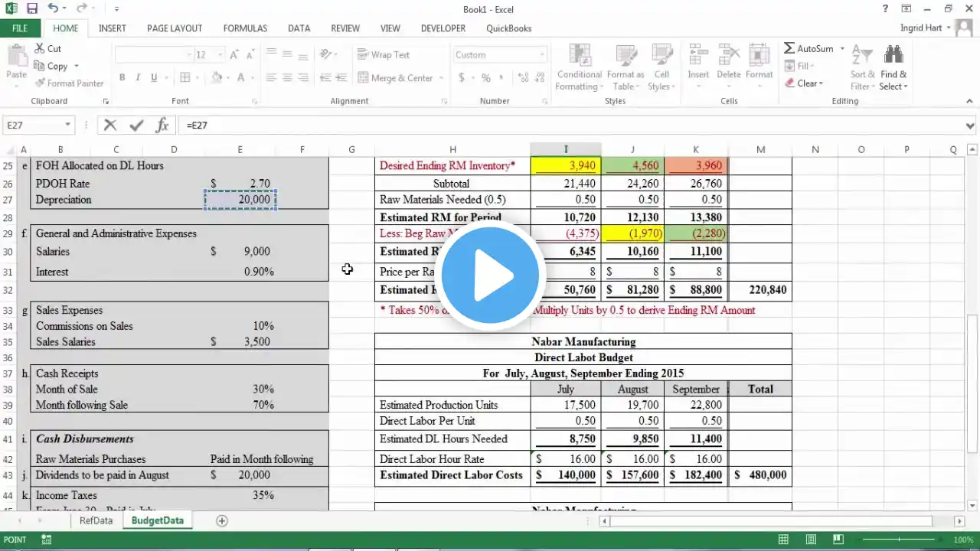Image resolution: width=980 pixels, height=551 pixels.
Task: Add a new sheet with plus icon
Action: (x=222, y=520)
